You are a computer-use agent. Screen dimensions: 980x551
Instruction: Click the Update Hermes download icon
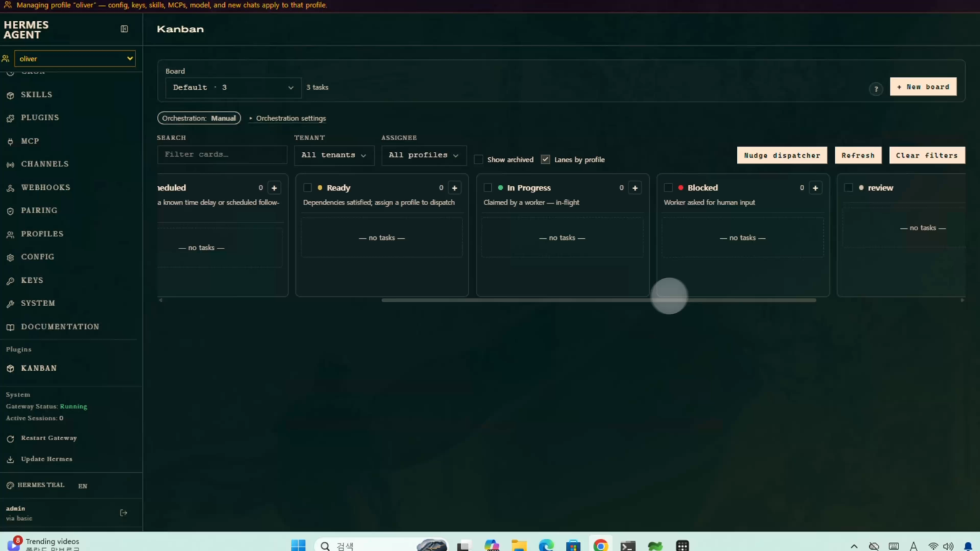10,460
